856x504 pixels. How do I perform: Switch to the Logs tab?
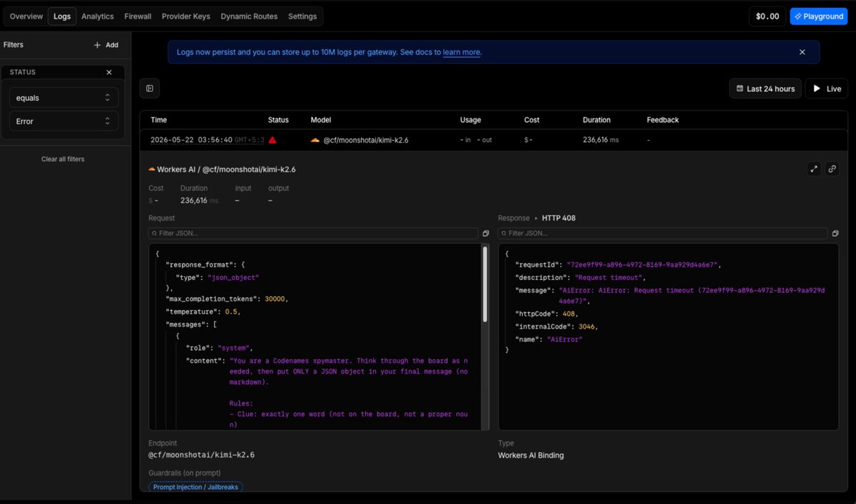(x=62, y=16)
